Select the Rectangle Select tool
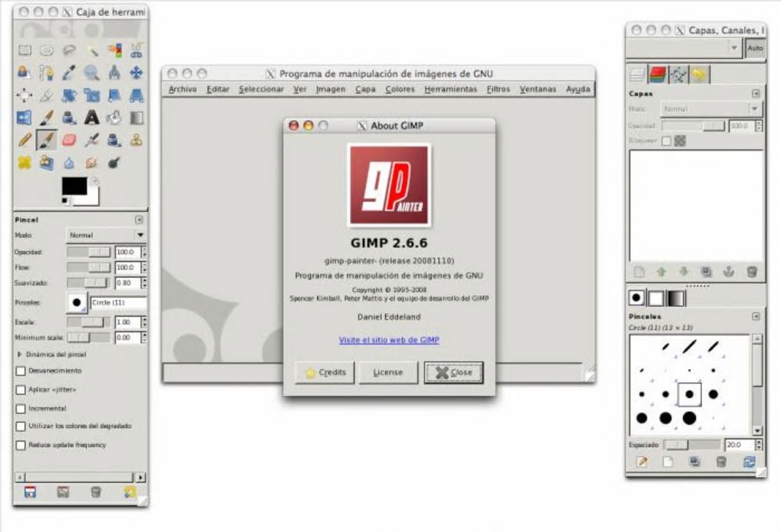The image size is (781, 532). [x=25, y=51]
